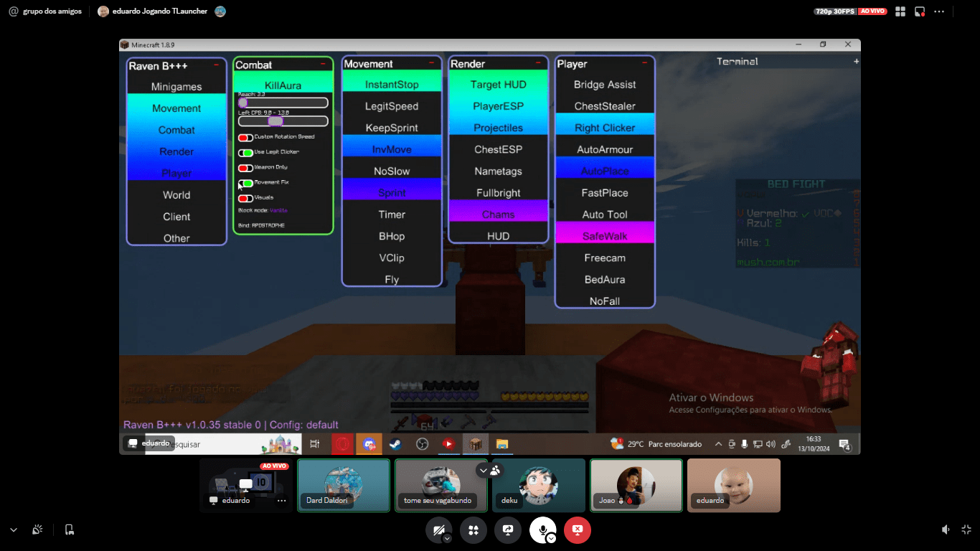The image size is (980, 551).
Task: Click the plus icon next to Terminal
Action: click(x=856, y=62)
